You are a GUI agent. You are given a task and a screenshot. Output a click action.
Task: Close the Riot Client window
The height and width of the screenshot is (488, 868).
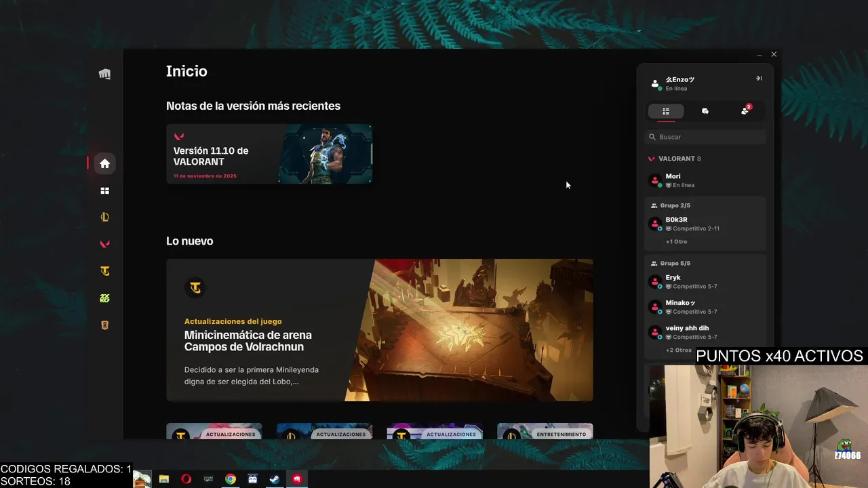pos(774,54)
